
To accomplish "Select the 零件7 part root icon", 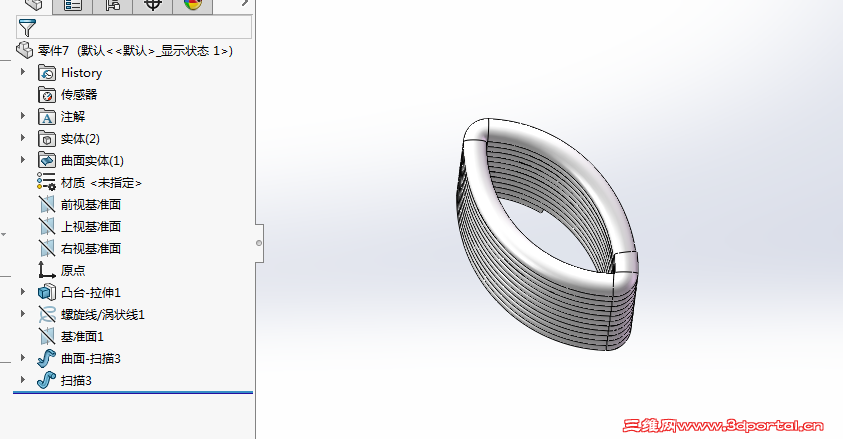I will (24, 50).
